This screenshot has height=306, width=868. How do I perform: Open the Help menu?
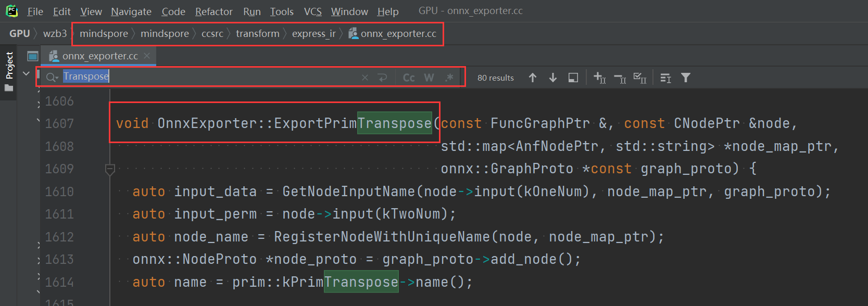(388, 11)
